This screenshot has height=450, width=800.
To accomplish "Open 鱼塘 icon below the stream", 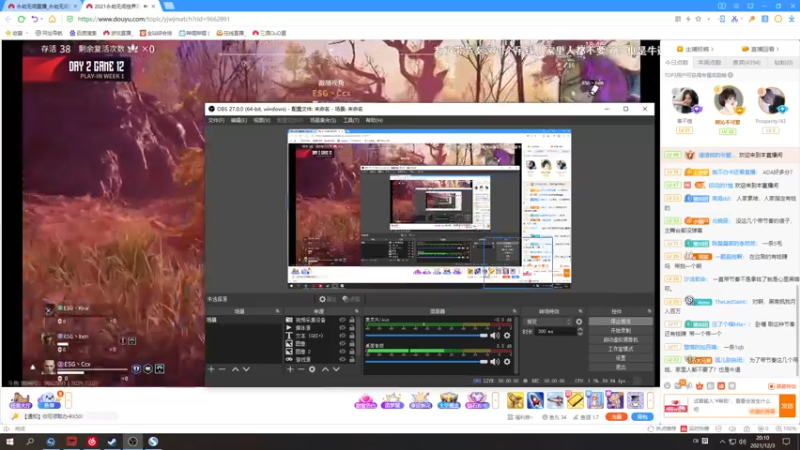I will pos(49,401).
